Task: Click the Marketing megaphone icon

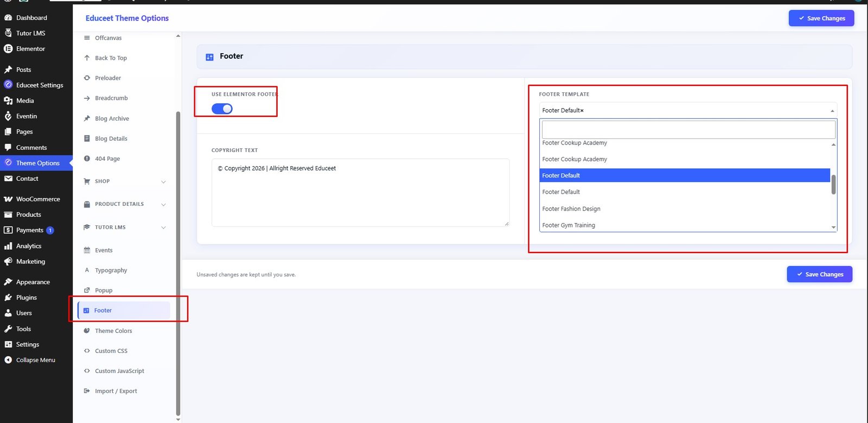Action: [8, 262]
